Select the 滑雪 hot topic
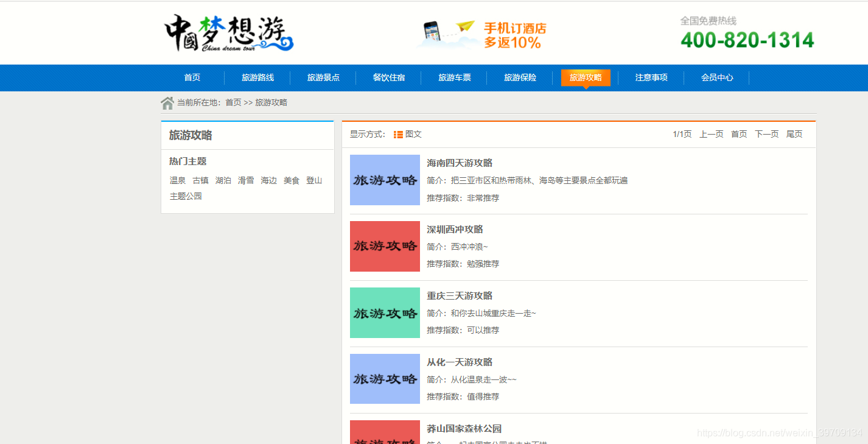The height and width of the screenshot is (444, 868). (246, 181)
